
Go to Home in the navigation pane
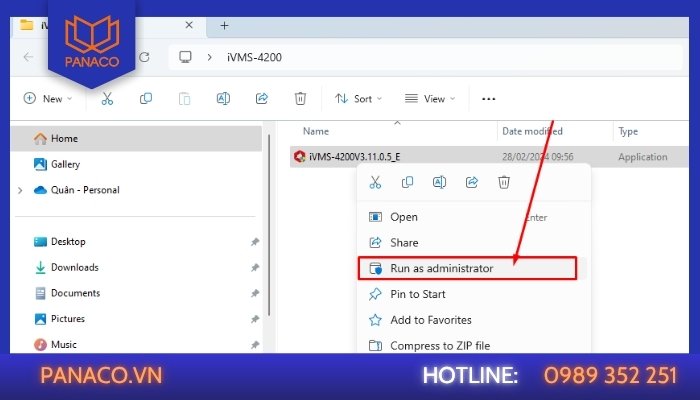[136, 139]
